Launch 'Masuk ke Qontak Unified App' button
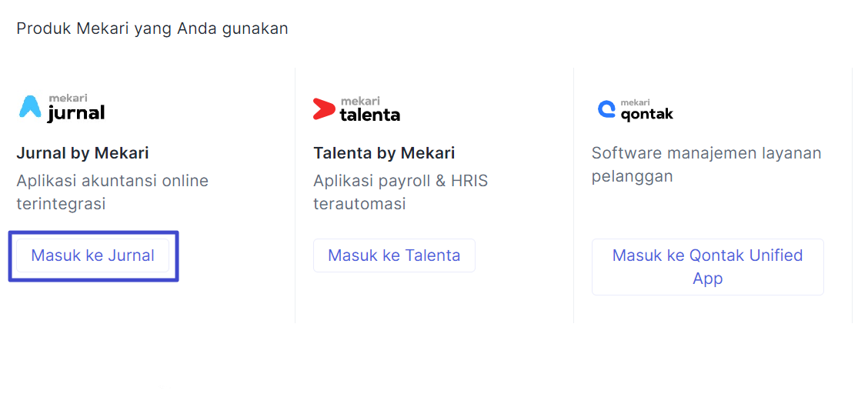Screen dimensions: 868x394 click(x=707, y=267)
